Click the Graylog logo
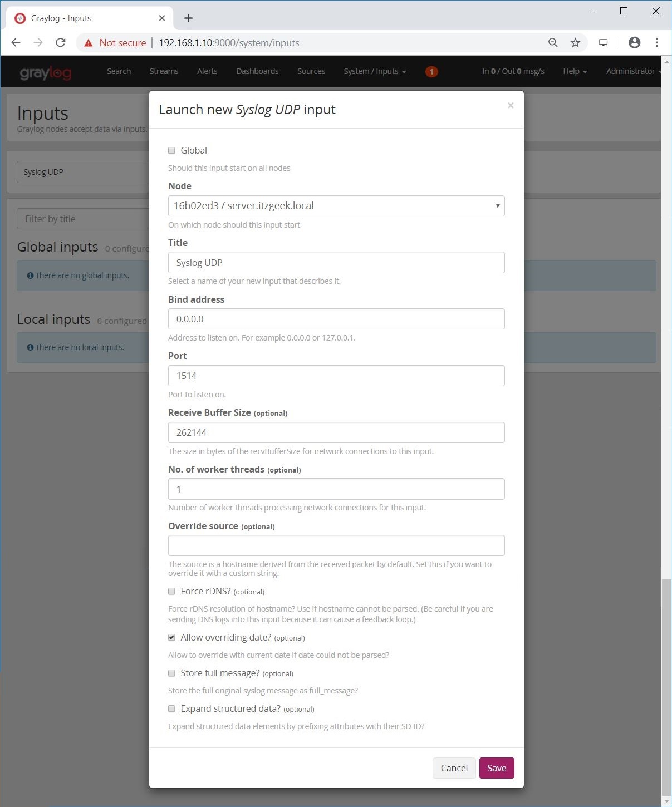Screen dimensions: 672x807 tap(45, 72)
